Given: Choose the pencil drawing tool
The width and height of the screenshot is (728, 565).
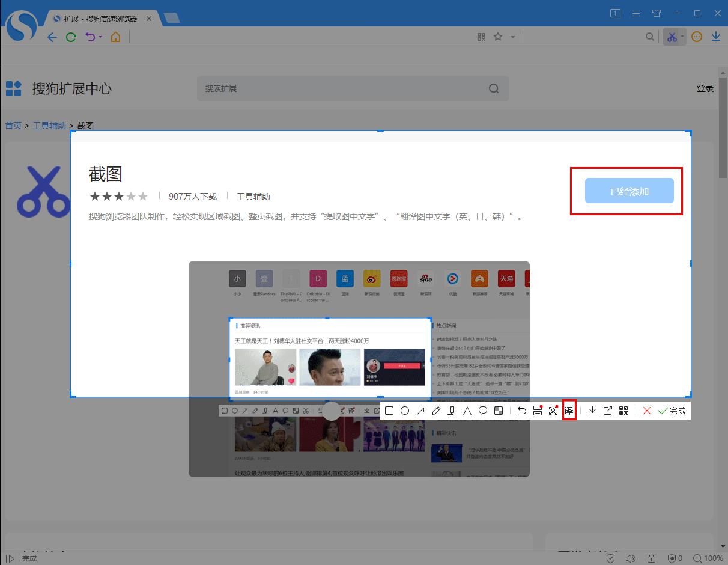Looking at the screenshot, I should [x=436, y=411].
